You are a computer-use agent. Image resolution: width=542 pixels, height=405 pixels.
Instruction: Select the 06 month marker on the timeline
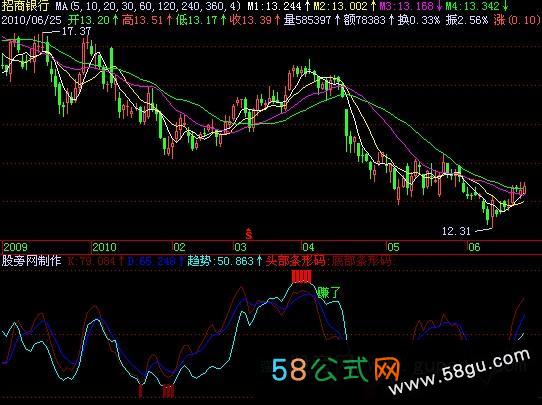tap(474, 247)
